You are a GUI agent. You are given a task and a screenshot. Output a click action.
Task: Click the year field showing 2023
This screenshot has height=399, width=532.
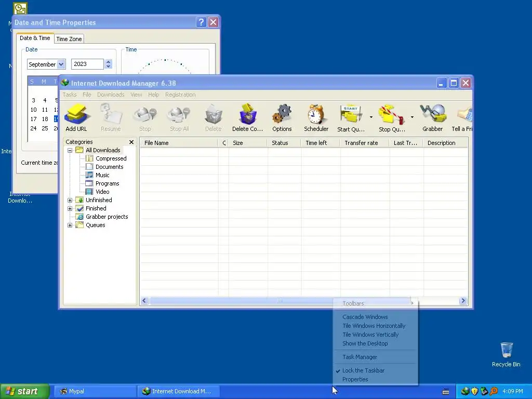pos(87,64)
